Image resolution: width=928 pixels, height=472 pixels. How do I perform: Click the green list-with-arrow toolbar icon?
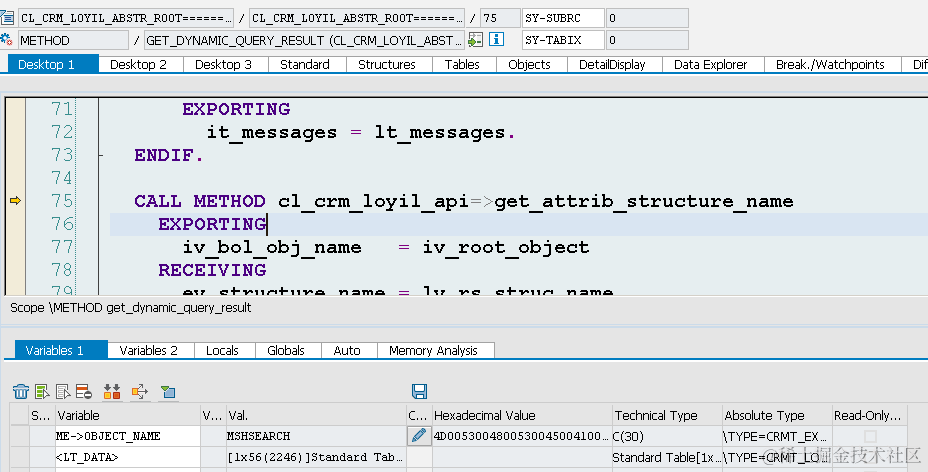(42, 392)
